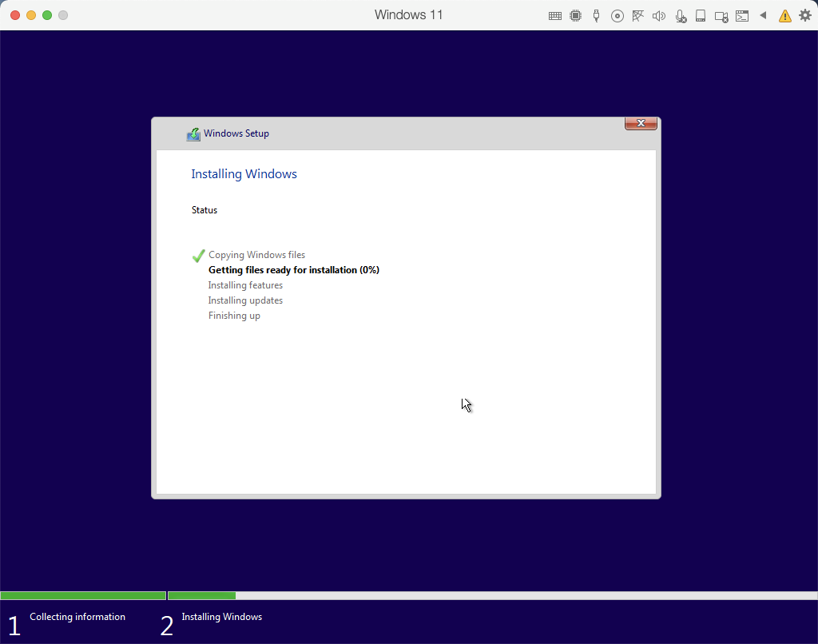Click "Finishing up" status line

234,316
